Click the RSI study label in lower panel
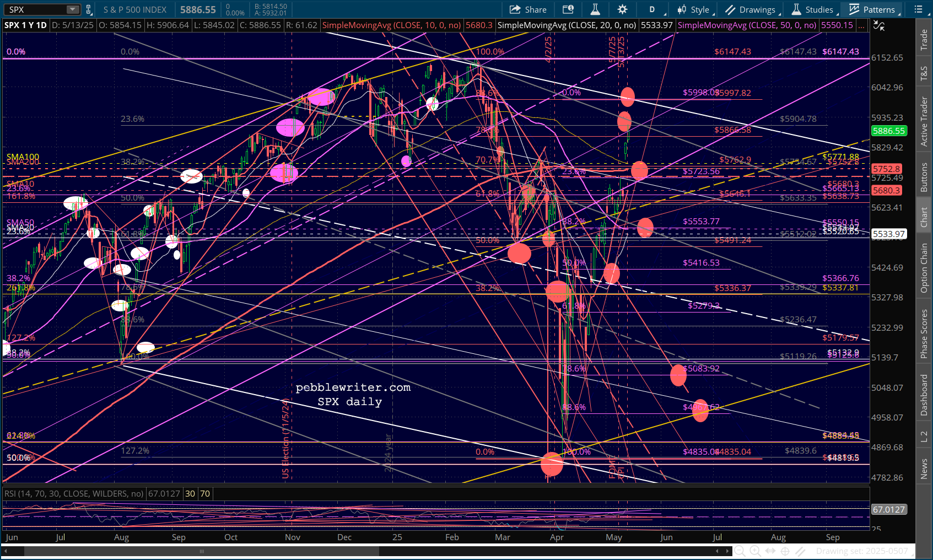The height and width of the screenshot is (560, 933). coord(74,493)
